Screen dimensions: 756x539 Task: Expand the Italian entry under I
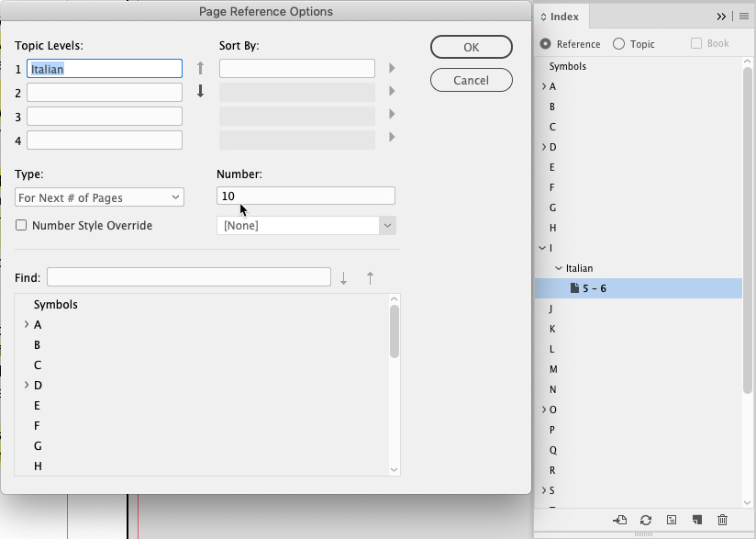[x=559, y=268]
